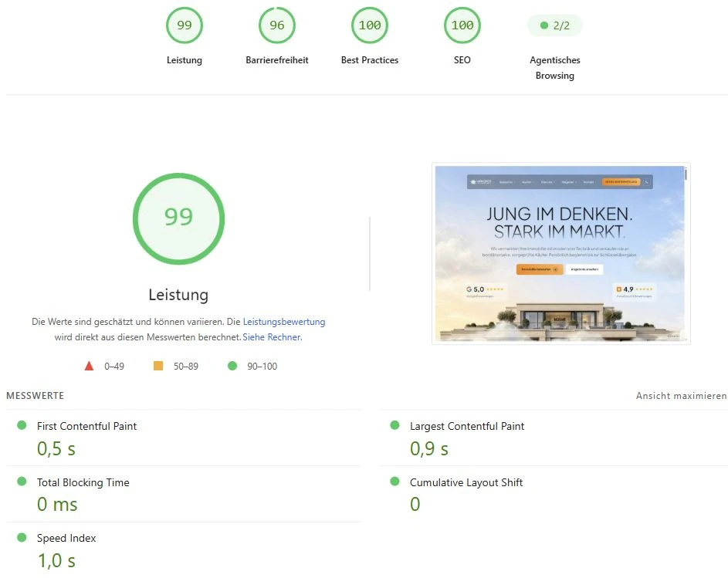Click the SEO label under top gauge
This screenshot has width=728, height=578.
[x=462, y=60]
